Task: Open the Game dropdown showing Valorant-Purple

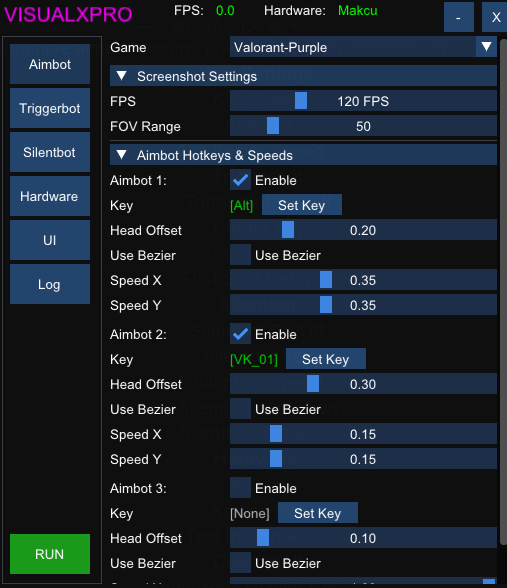Action: coord(363,47)
